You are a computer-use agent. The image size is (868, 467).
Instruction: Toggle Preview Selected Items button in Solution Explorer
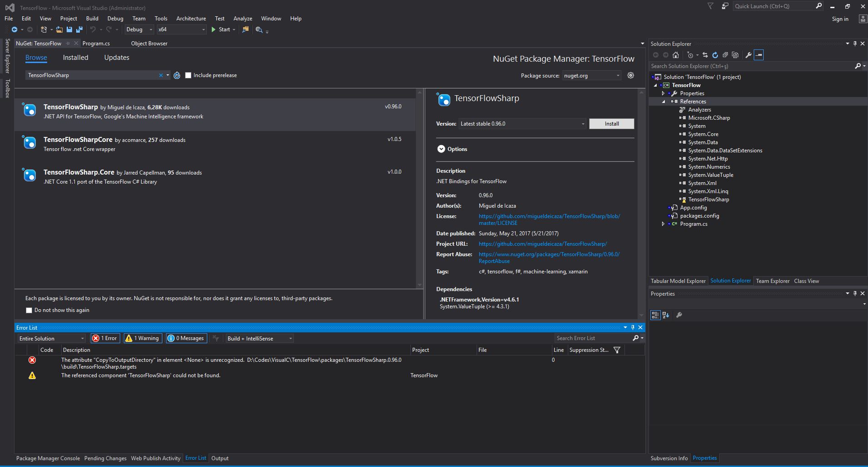click(759, 55)
